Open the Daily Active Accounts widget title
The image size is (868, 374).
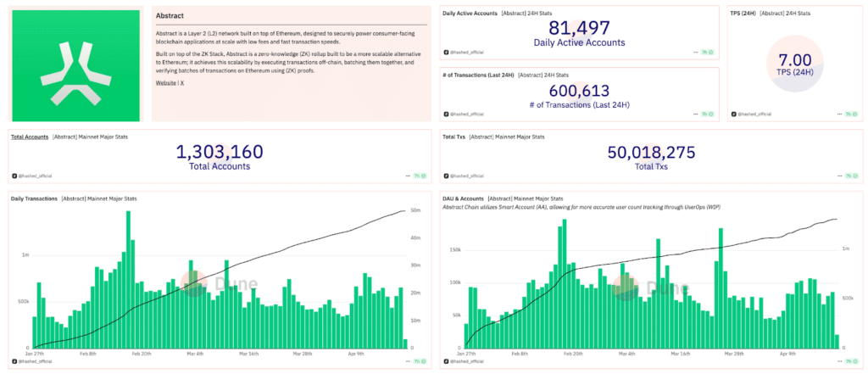tap(470, 13)
